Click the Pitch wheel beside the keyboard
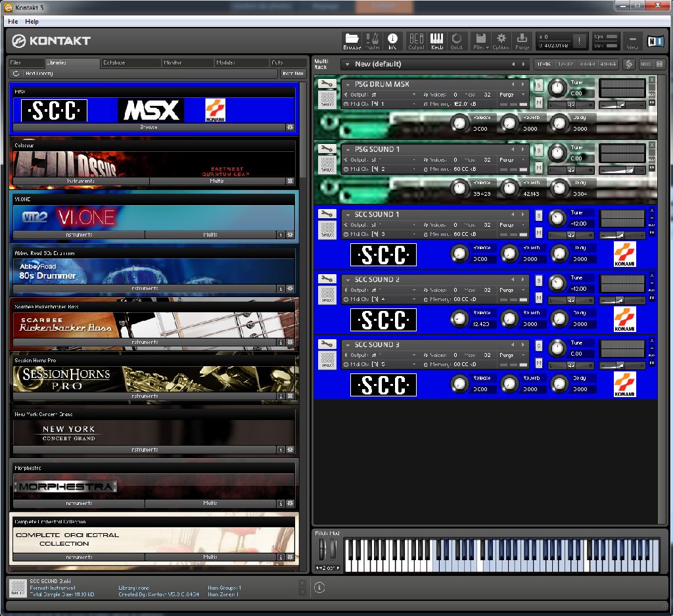 323,550
